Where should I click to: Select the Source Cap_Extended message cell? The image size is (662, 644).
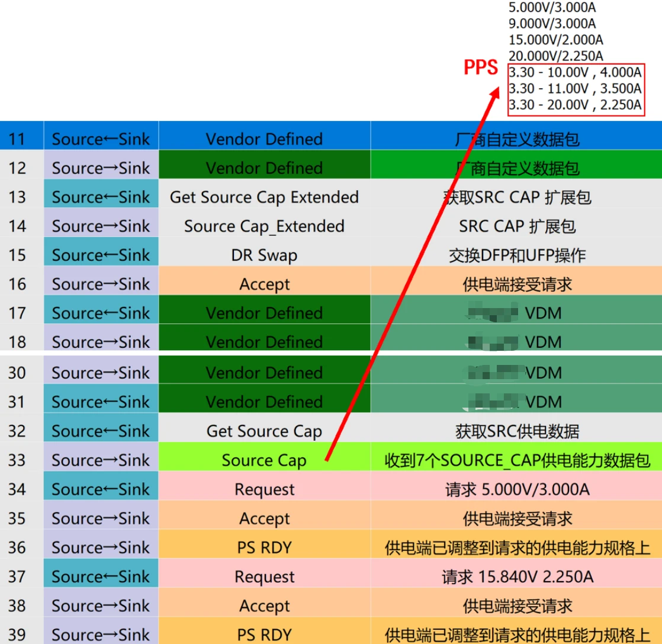coord(264,226)
